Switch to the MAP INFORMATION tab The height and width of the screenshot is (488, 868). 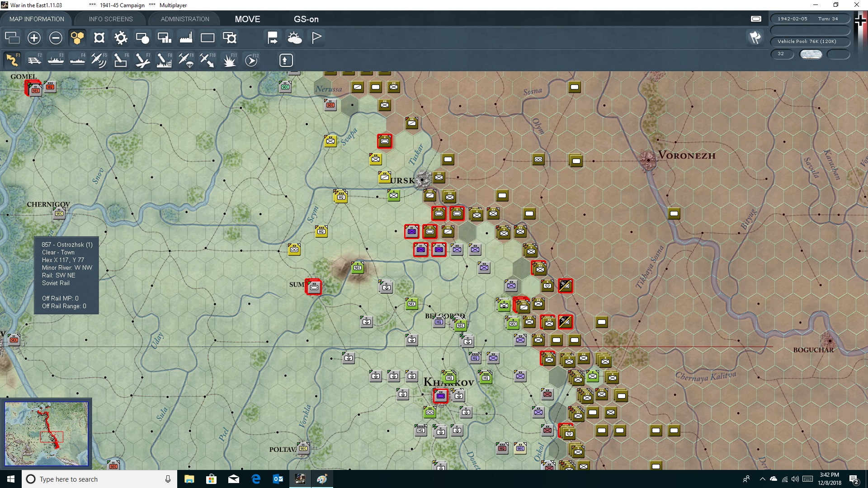[37, 19]
